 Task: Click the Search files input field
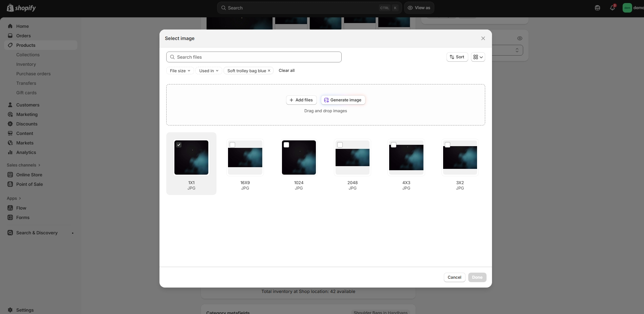coord(254,57)
